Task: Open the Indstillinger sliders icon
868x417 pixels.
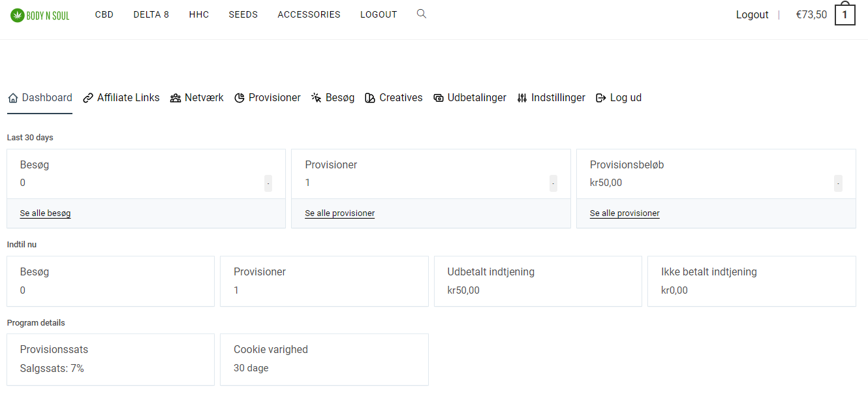Action: tap(522, 97)
